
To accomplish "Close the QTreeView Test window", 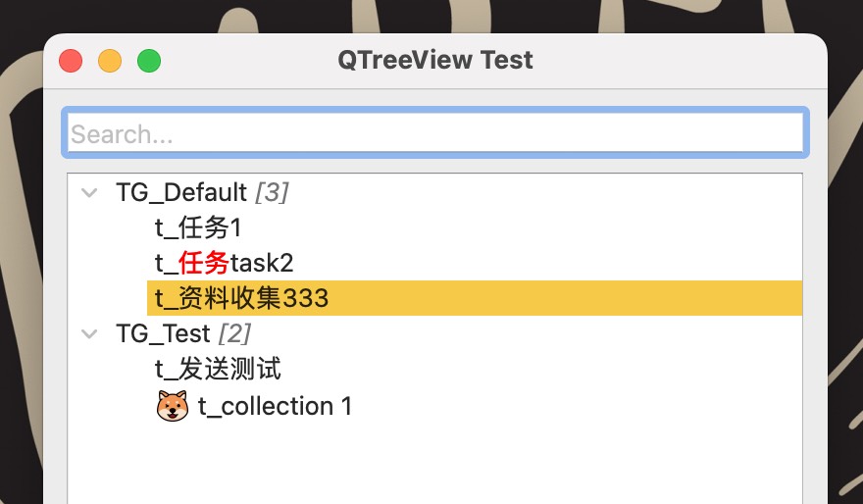I will (x=71, y=61).
